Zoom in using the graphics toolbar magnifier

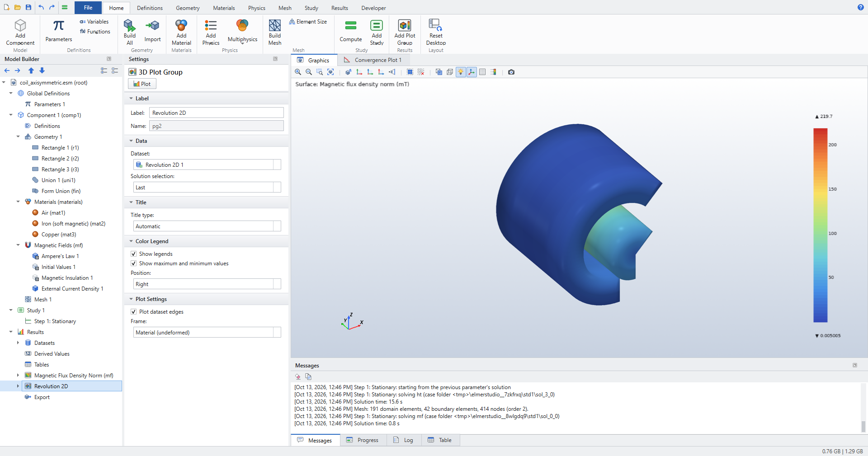pos(298,72)
